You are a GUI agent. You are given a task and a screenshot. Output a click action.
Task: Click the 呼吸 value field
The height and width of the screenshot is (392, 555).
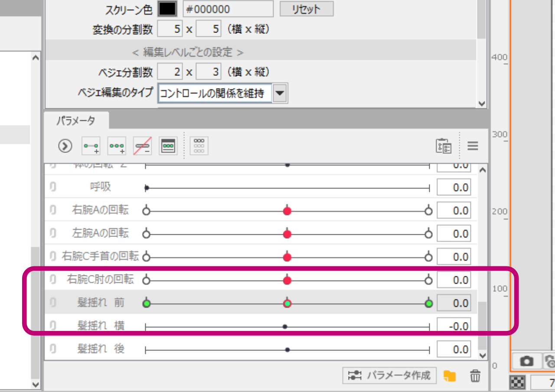click(454, 188)
